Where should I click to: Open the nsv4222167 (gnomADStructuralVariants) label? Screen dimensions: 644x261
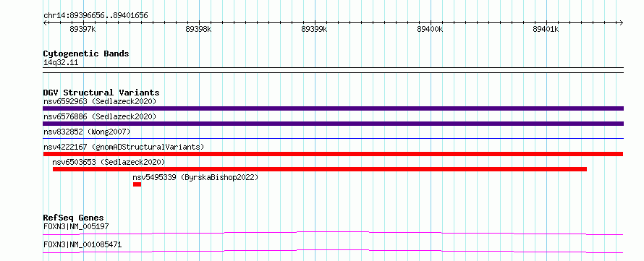(124, 147)
